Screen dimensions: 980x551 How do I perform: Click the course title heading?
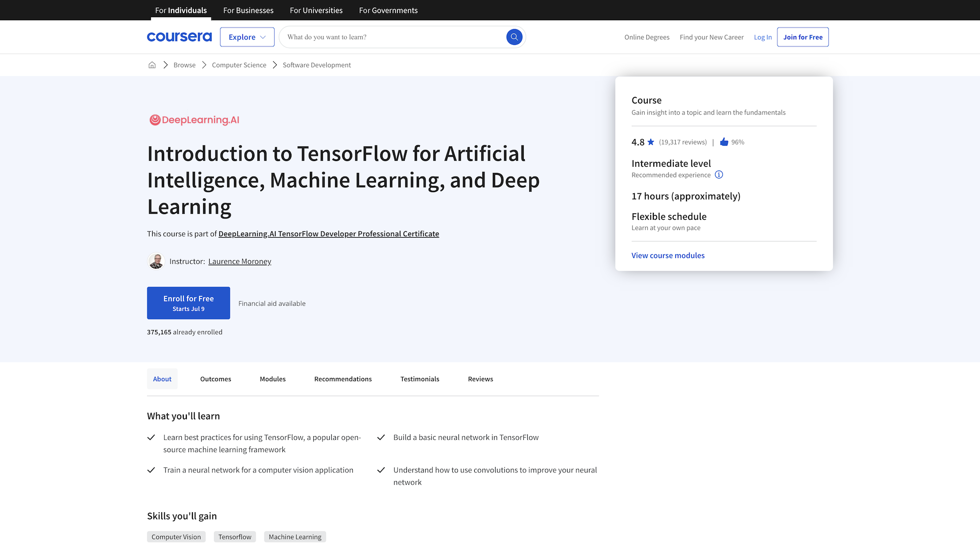[343, 180]
